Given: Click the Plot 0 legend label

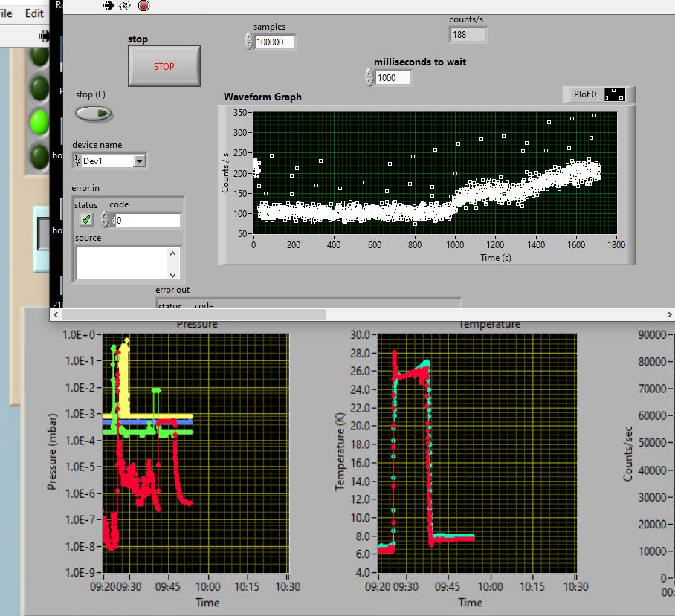Looking at the screenshot, I should 584,94.
